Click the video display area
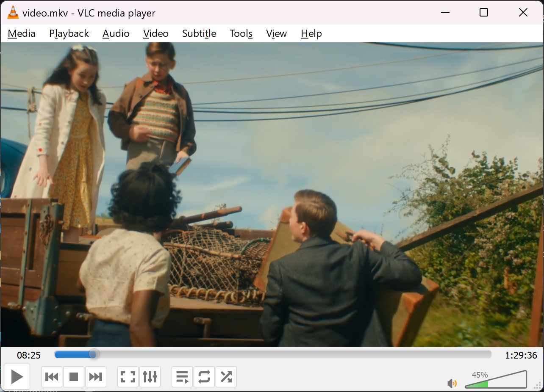Screen dimensions: 544x392 click(x=272, y=195)
